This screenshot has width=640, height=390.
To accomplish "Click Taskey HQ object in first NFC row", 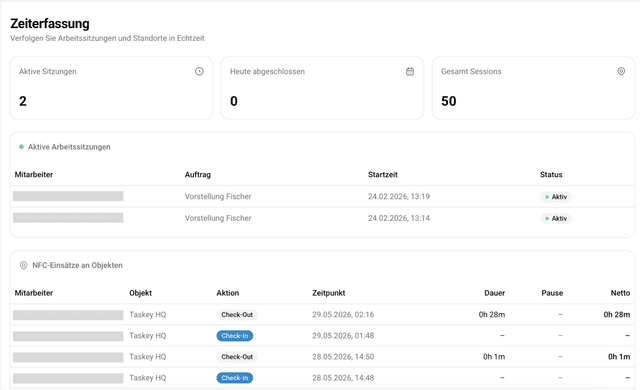I will pos(148,315).
